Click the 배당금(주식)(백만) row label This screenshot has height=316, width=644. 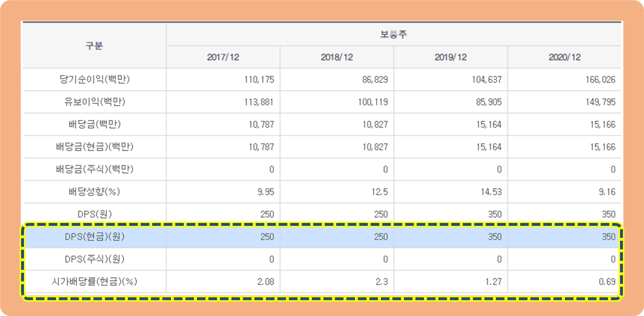(x=94, y=169)
